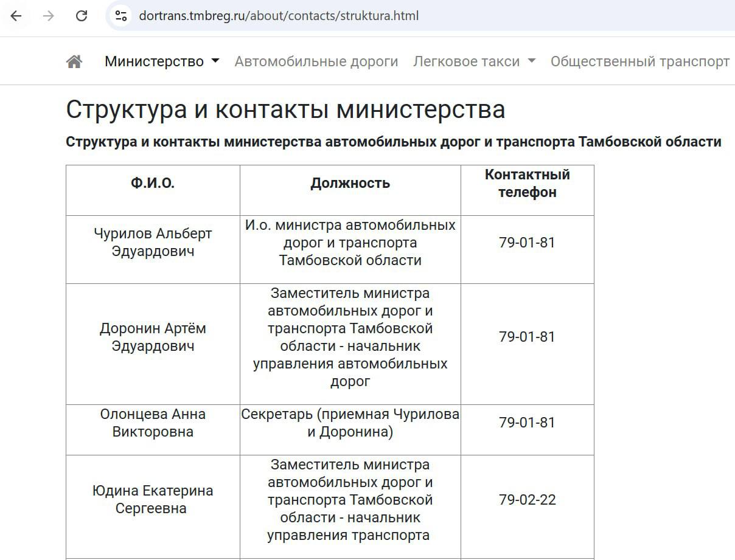The width and height of the screenshot is (735, 560).
Task: Select the name Доронин Артём Эдуардович
Action: coord(153,337)
